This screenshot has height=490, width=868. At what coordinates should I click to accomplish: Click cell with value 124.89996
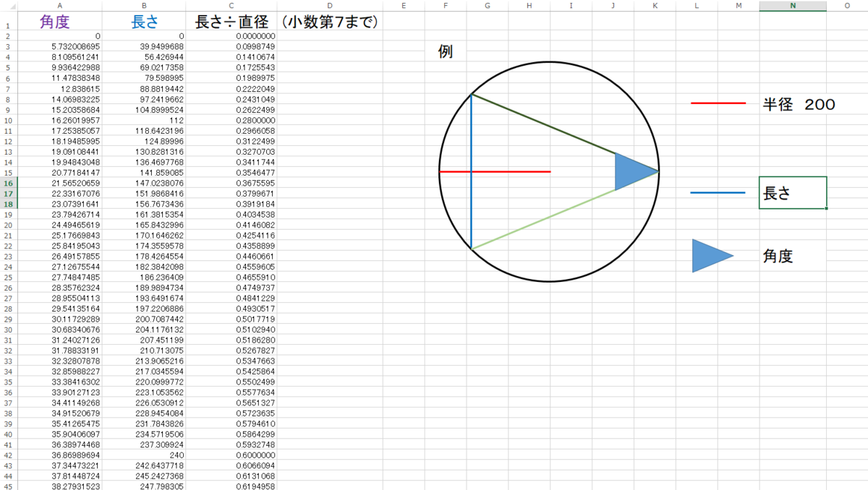143,141
